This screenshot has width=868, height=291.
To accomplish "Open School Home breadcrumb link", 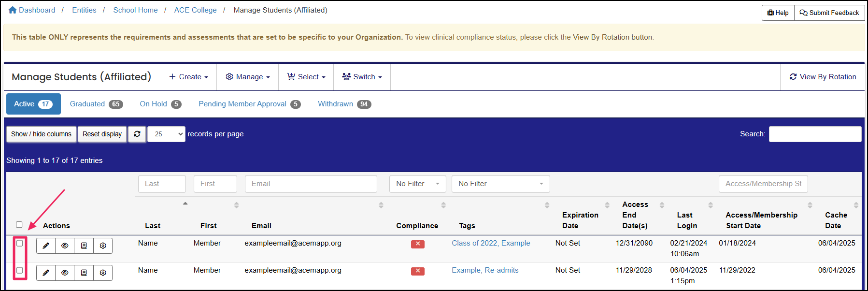I will tap(135, 10).
